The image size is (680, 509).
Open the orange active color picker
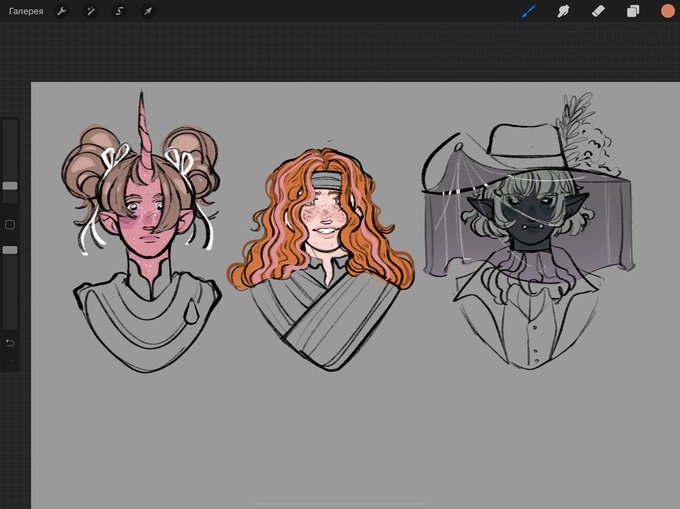click(668, 11)
